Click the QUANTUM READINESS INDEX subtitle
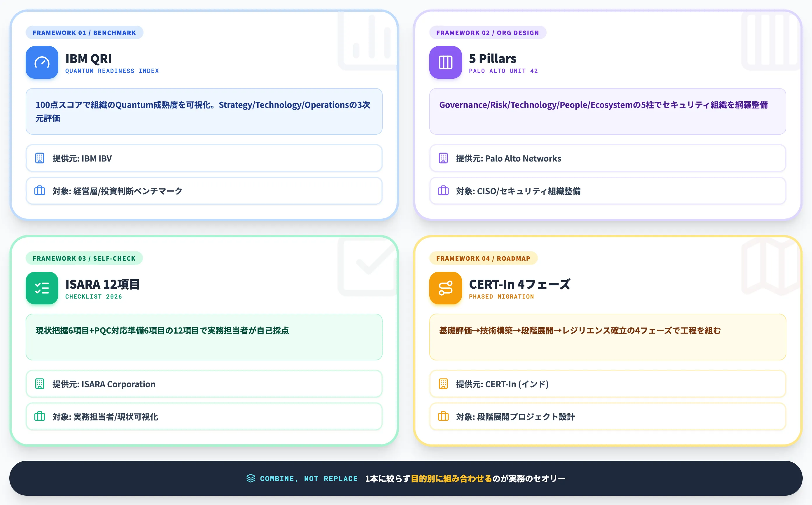 pos(112,71)
